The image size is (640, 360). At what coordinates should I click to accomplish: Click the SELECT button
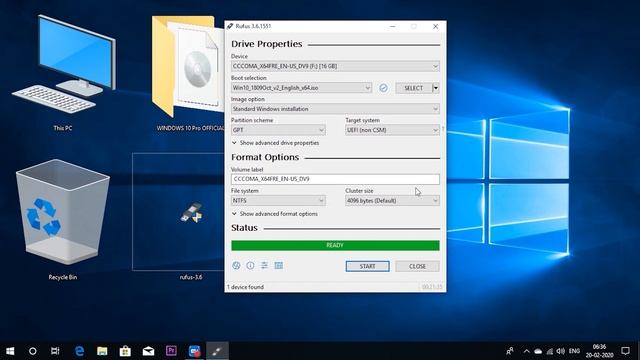click(x=413, y=88)
